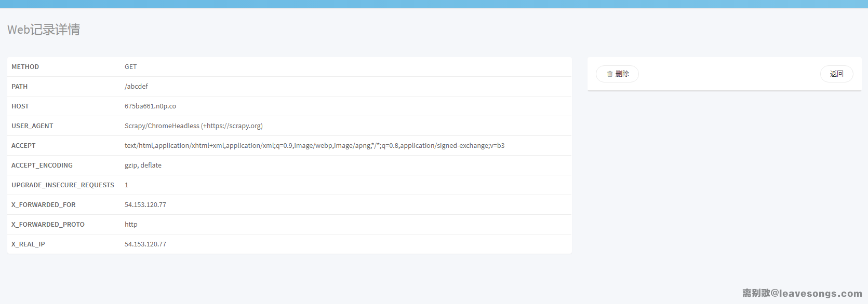This screenshot has width=868, height=304.
Task: Select the IP address in the X_FORWARDED_FOR row
Action: pyautogui.click(x=145, y=205)
